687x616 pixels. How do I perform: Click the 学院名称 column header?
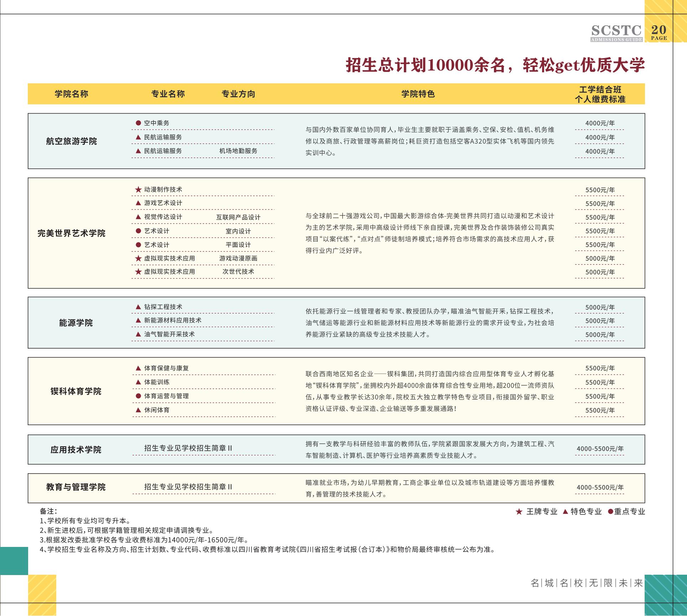(x=71, y=94)
